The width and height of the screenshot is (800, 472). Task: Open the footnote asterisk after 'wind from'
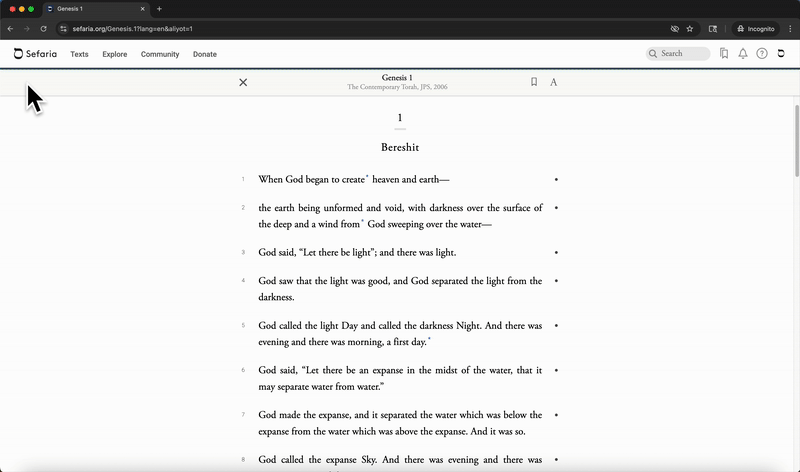pyautogui.click(x=362, y=221)
